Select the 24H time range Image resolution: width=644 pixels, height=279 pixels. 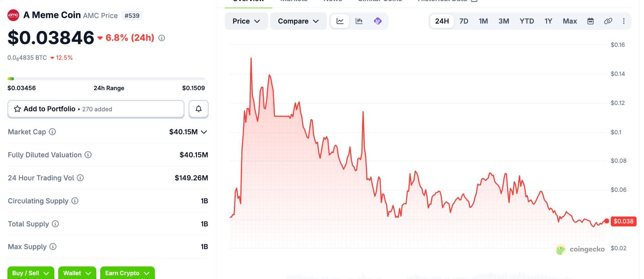442,21
